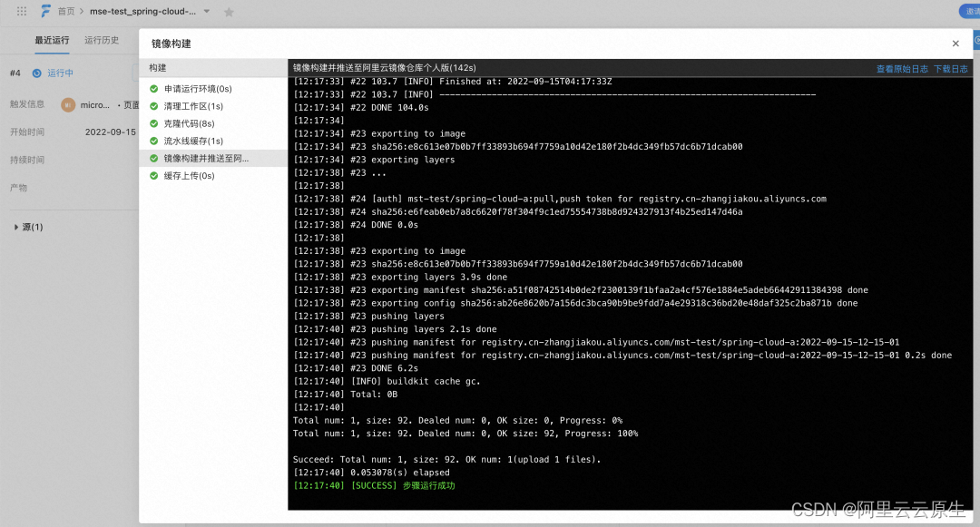Close the 镜像构建 dialog
This screenshot has width=980, height=527.
click(x=955, y=43)
